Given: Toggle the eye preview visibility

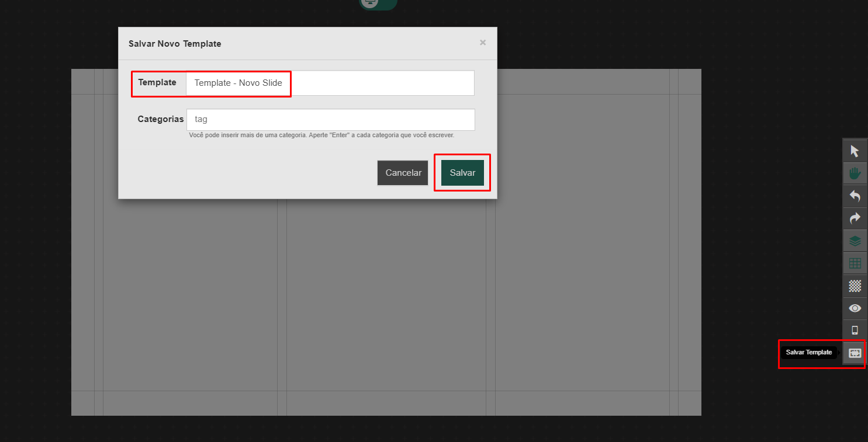Looking at the screenshot, I should coord(855,308).
